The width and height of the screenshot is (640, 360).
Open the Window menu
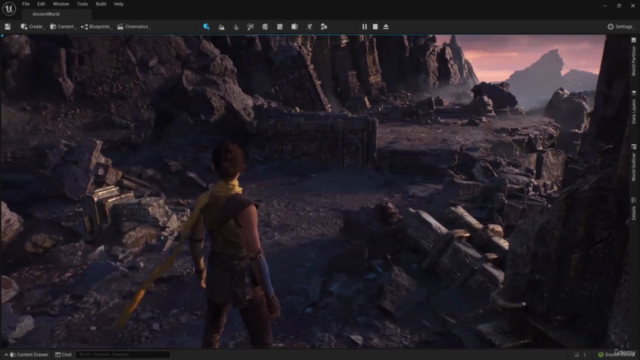click(61, 4)
